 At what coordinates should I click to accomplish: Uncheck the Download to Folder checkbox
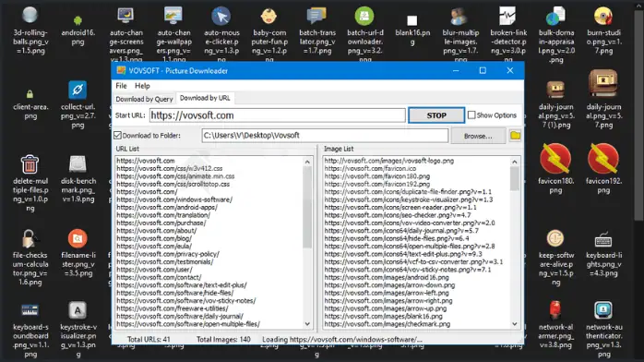(x=117, y=135)
